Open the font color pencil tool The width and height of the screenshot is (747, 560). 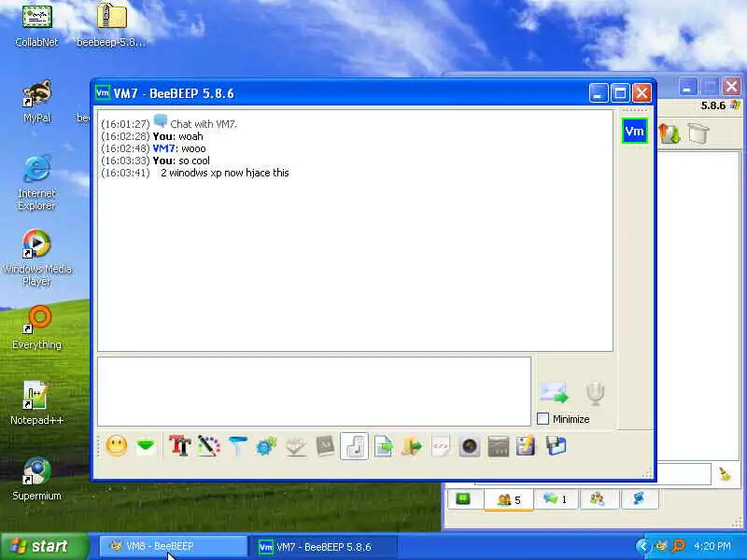(x=208, y=446)
